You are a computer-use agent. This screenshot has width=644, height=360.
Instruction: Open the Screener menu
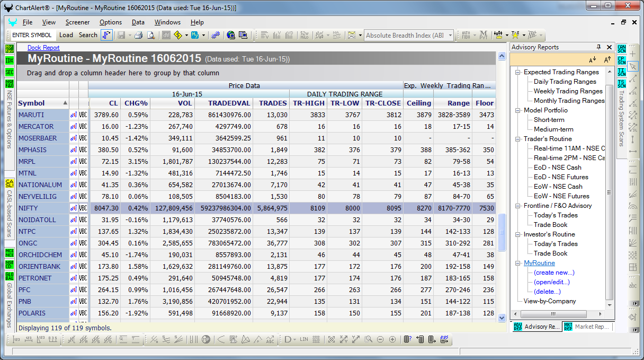[x=77, y=22]
